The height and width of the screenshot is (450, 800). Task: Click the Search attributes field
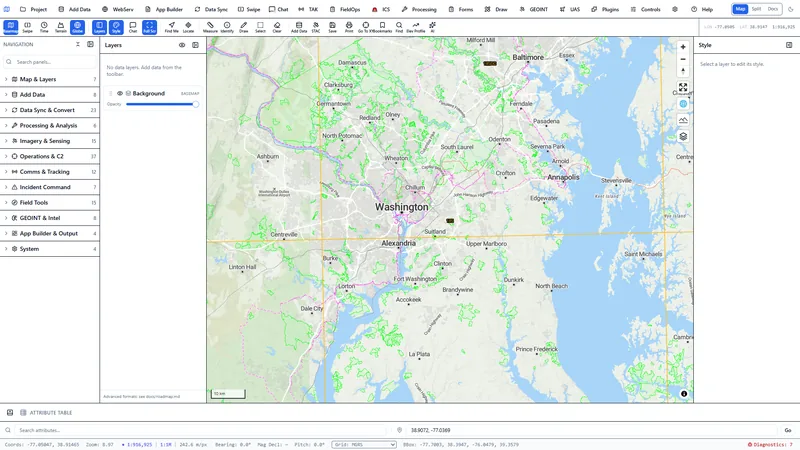[x=200, y=430]
